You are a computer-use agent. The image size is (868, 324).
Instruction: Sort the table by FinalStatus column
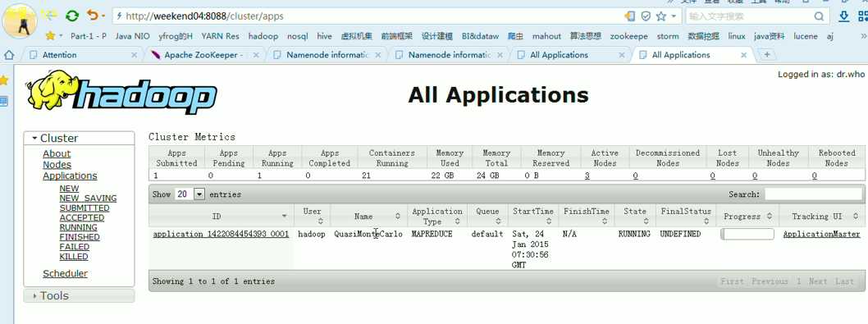tap(685, 216)
